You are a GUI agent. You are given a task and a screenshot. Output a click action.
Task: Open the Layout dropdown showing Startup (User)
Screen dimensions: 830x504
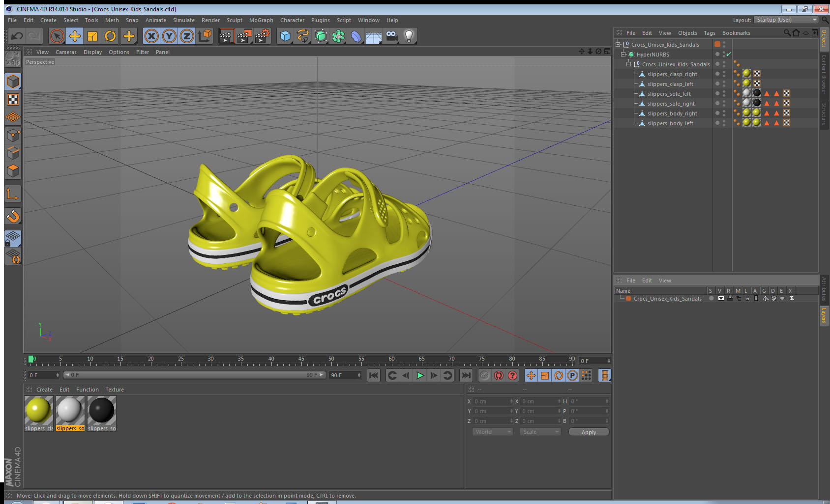point(786,20)
